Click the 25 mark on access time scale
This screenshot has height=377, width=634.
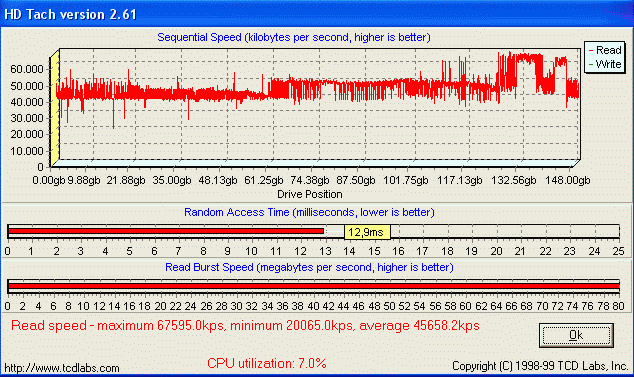[619, 251]
